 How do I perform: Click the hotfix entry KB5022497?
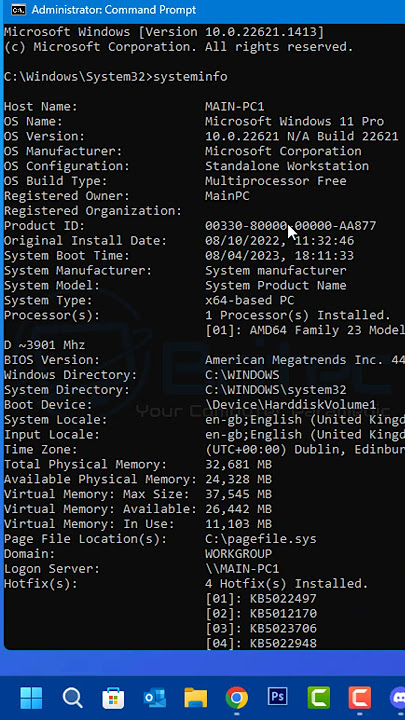pyautogui.click(x=283, y=599)
